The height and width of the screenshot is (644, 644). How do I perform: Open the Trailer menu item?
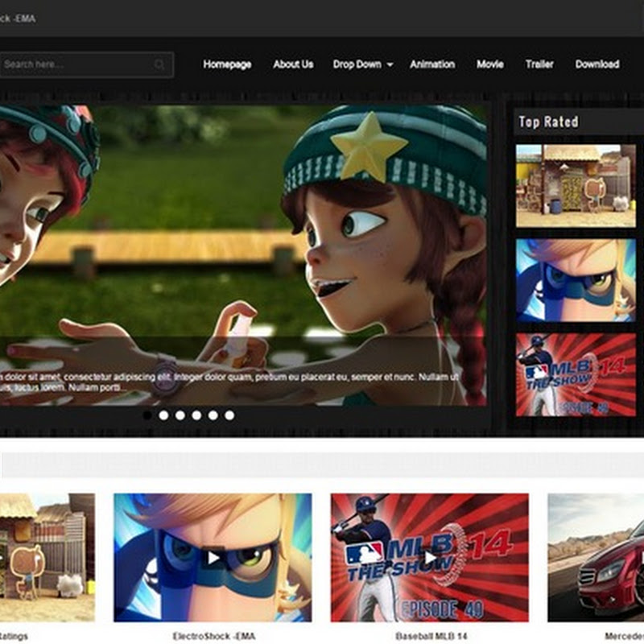[539, 64]
